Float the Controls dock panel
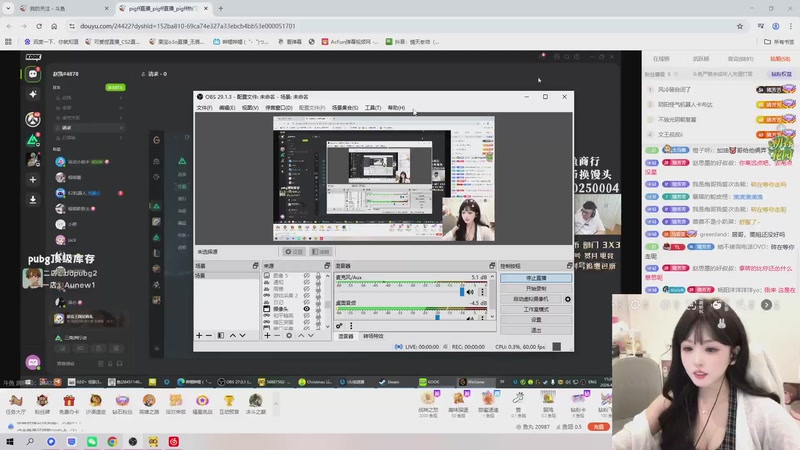 point(569,266)
